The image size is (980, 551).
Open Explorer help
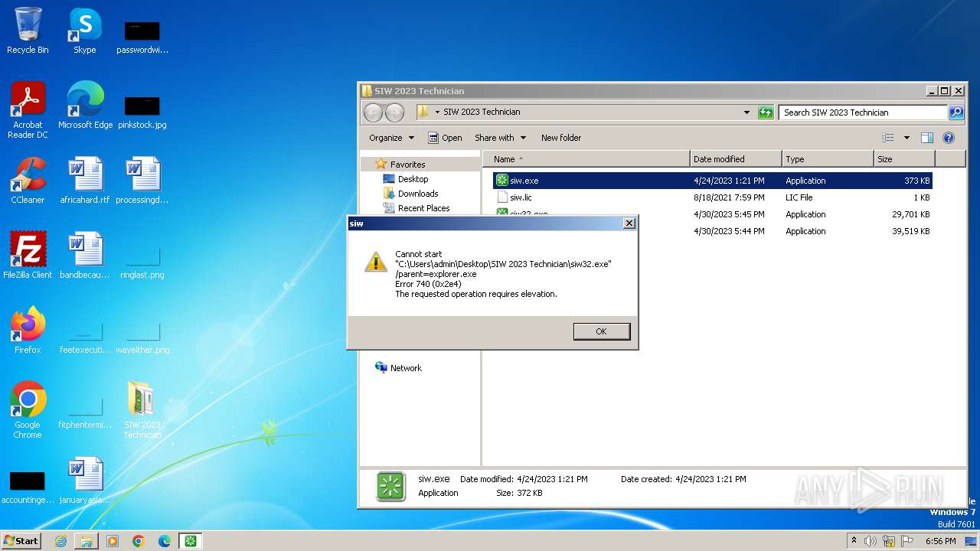point(949,138)
